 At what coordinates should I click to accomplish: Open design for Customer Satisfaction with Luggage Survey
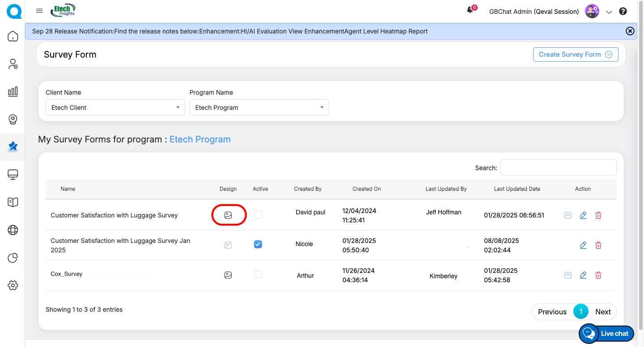(x=228, y=215)
